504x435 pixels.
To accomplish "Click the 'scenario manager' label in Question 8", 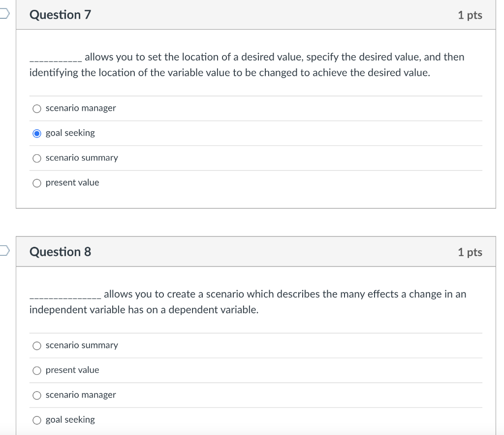I will 81,395.
